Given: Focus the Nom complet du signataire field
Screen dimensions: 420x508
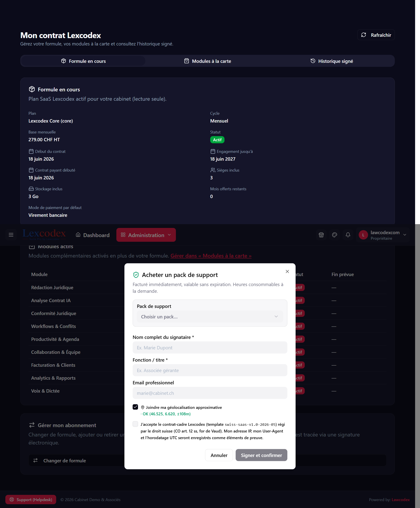Looking at the screenshot, I should click(210, 347).
